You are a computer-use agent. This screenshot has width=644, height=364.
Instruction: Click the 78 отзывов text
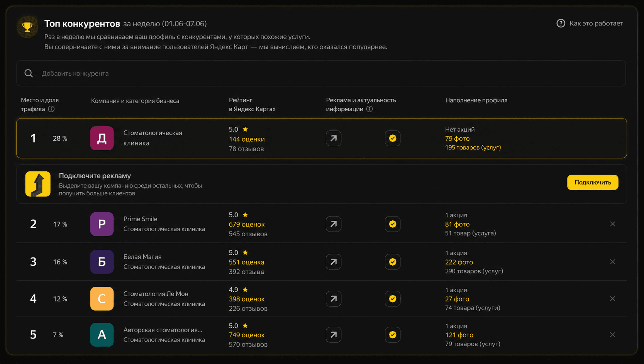(246, 149)
